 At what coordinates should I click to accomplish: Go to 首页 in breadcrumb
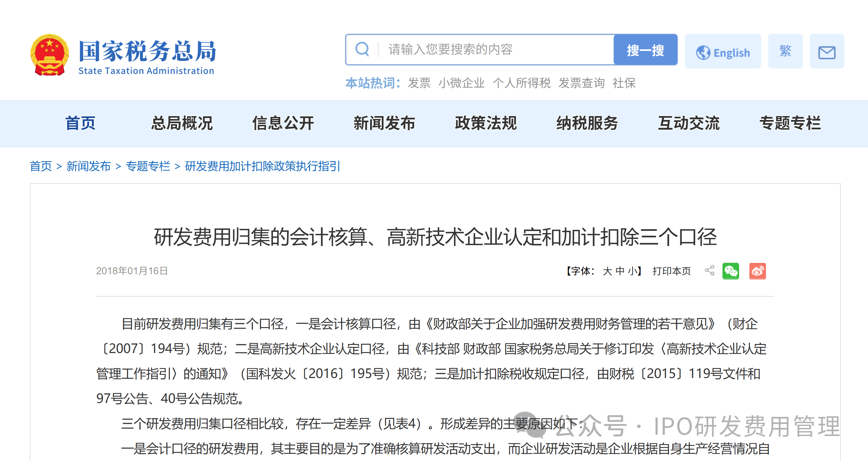tap(41, 166)
